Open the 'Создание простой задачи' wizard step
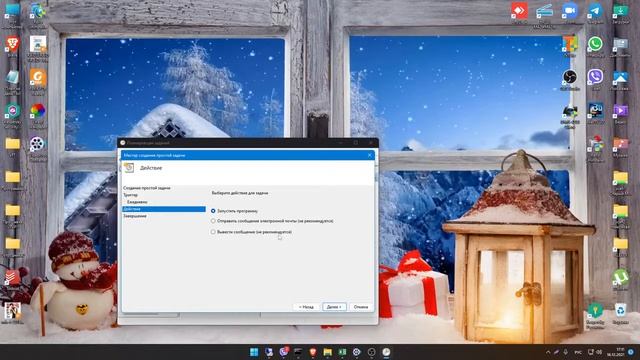640x360 pixels. 147,188
